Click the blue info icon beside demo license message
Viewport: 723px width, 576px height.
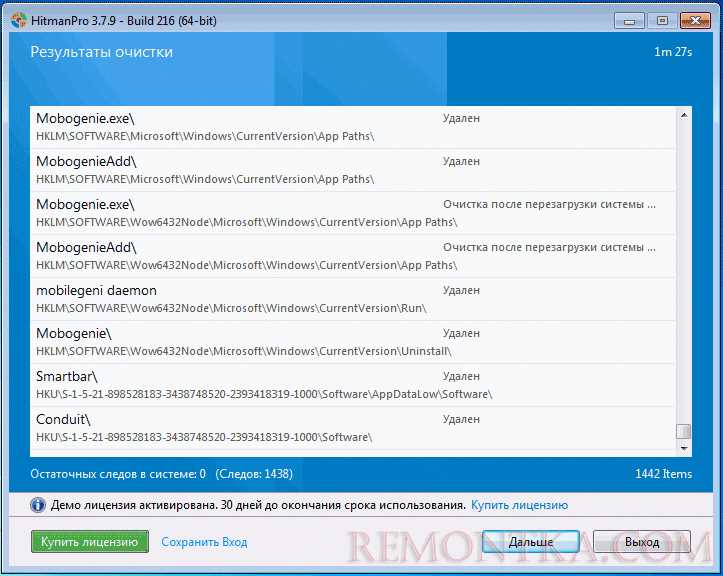click(x=38, y=505)
